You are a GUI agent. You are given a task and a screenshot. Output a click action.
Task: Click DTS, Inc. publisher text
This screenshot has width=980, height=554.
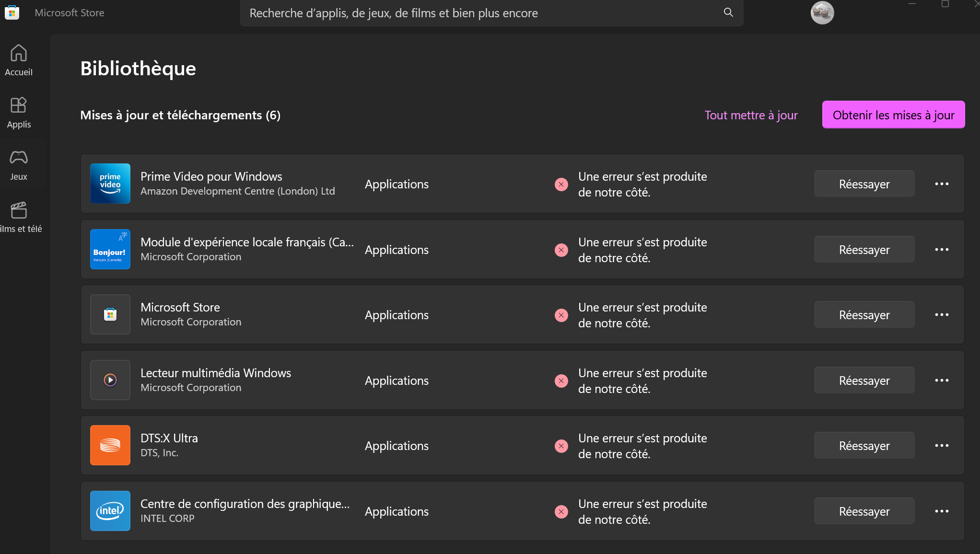tap(159, 453)
